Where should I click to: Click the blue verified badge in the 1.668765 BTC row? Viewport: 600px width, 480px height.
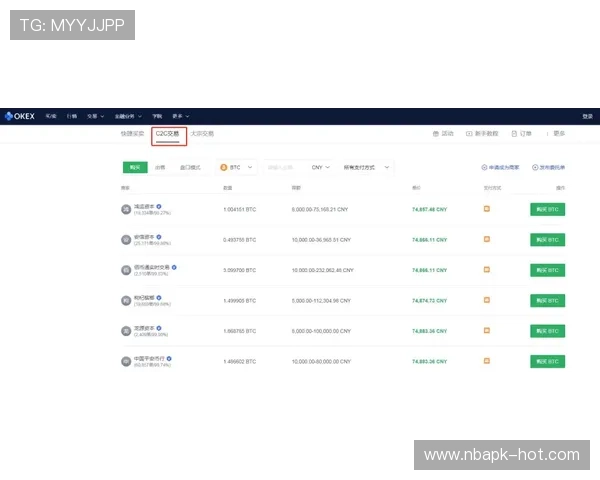point(159,328)
